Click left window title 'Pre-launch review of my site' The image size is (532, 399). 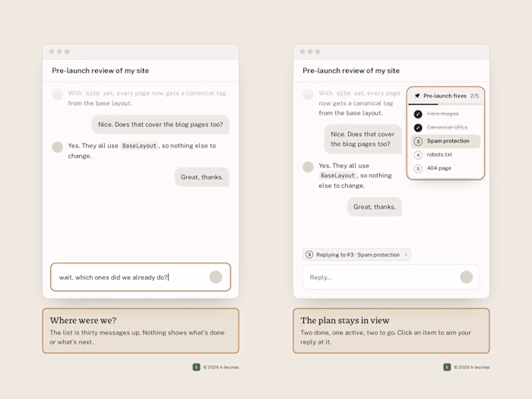point(100,71)
